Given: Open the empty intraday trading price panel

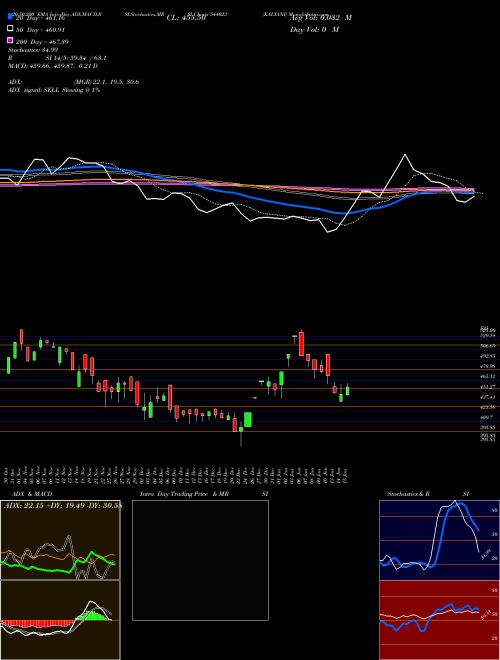Looking at the screenshot, I should coord(200,560).
